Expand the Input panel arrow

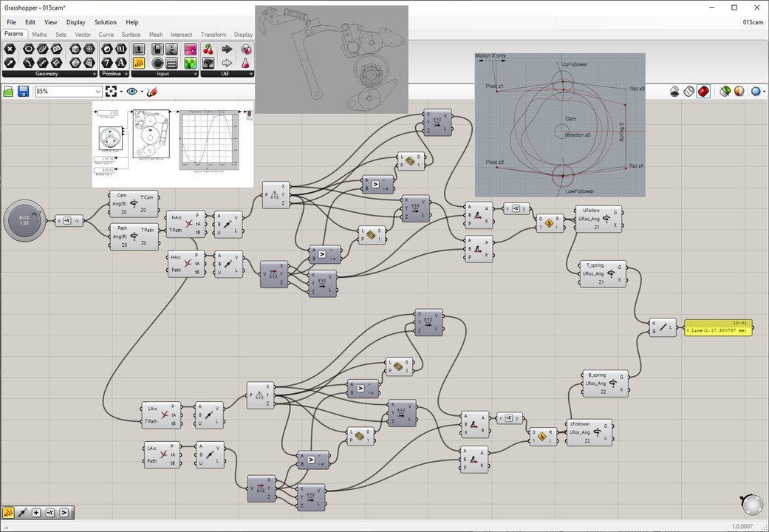click(x=196, y=74)
